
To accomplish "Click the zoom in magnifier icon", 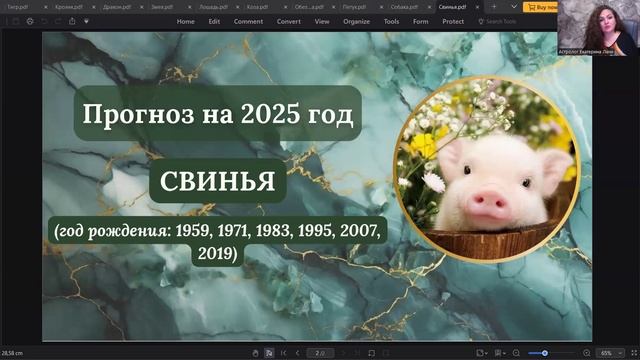I will pyautogui.click(x=587, y=353).
